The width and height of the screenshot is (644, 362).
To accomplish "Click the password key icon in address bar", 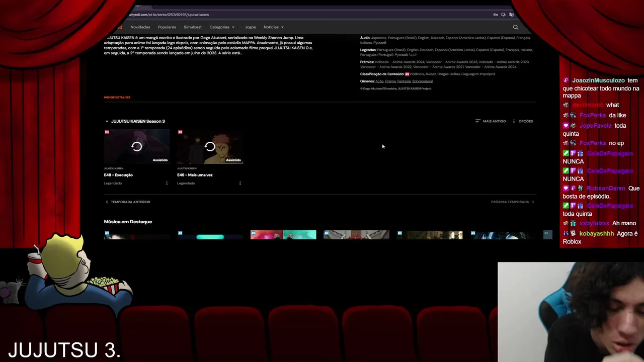I will pos(496,15).
